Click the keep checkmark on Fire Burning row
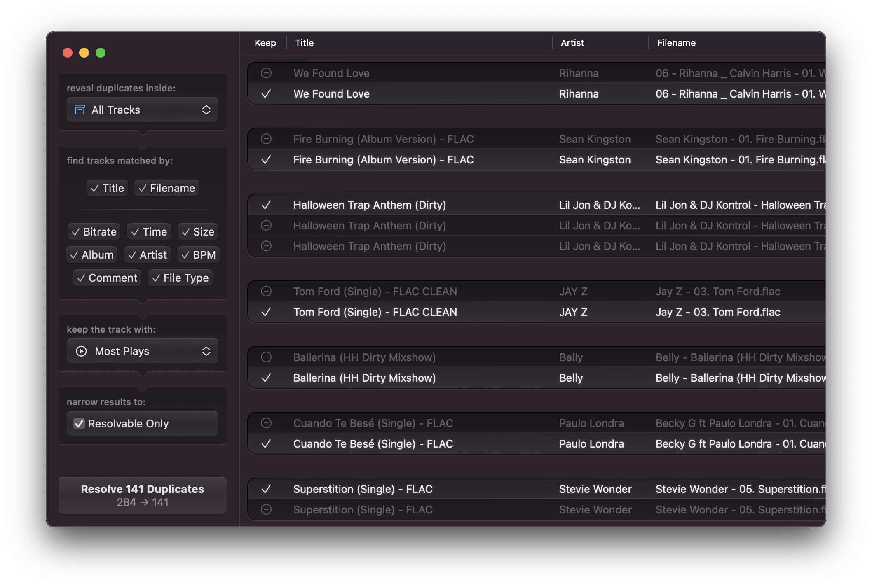872x588 pixels. coord(266,160)
